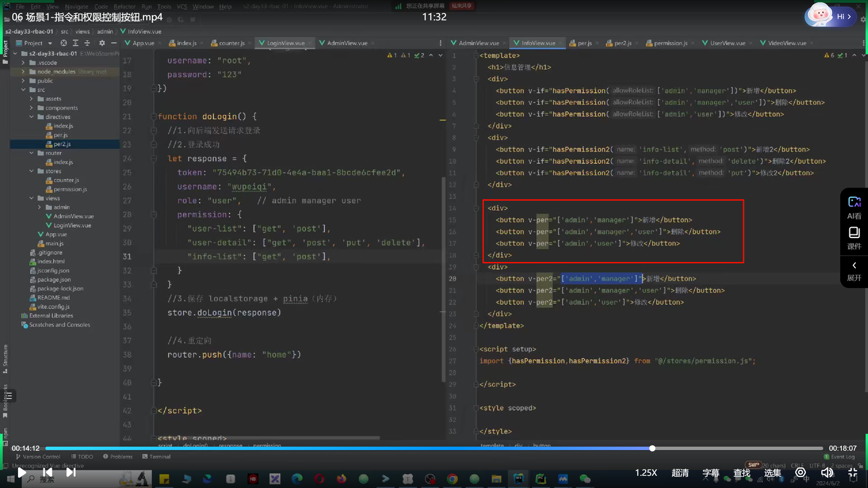Open the Version Control tool window
Image resolution: width=868 pixels, height=488 pixels.
(x=37, y=457)
